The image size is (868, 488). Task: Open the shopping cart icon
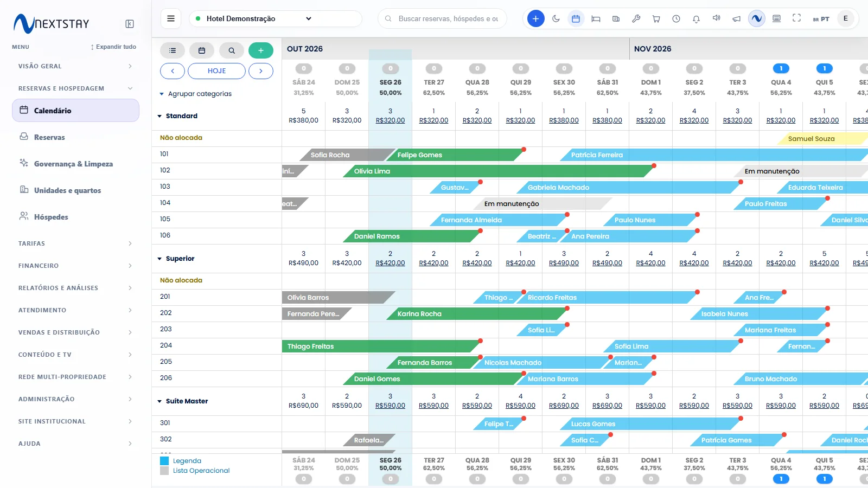pyautogui.click(x=656, y=18)
